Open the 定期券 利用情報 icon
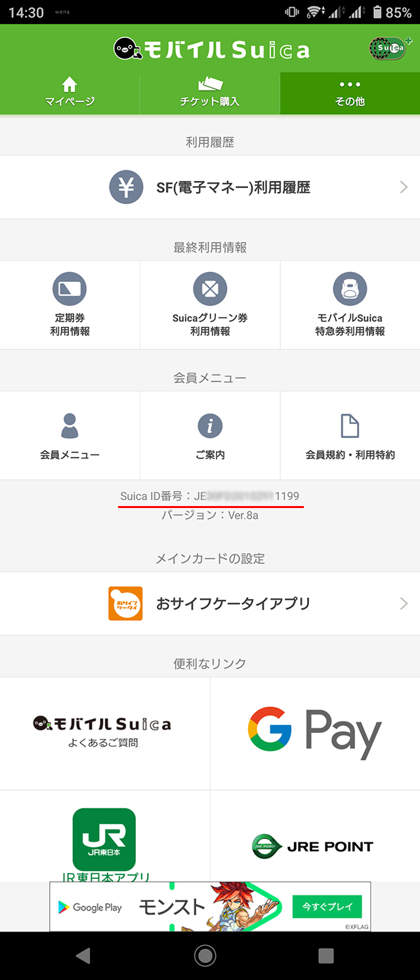This screenshot has width=420, height=980. click(x=70, y=289)
